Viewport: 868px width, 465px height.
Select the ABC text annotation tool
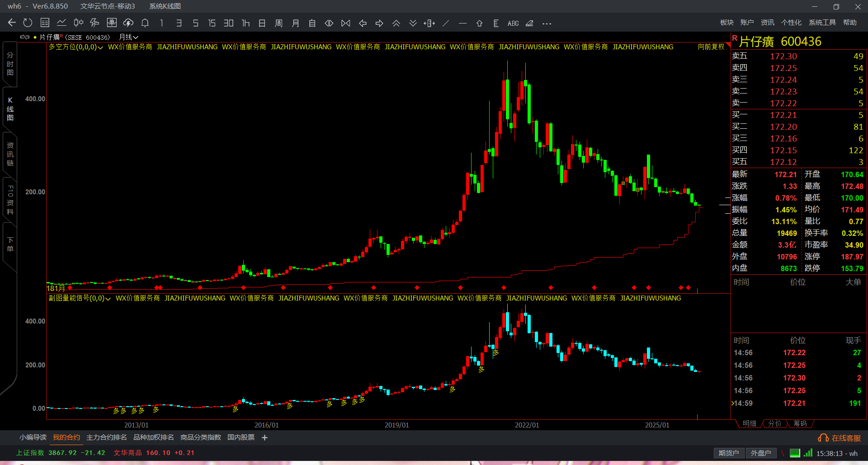click(513, 23)
